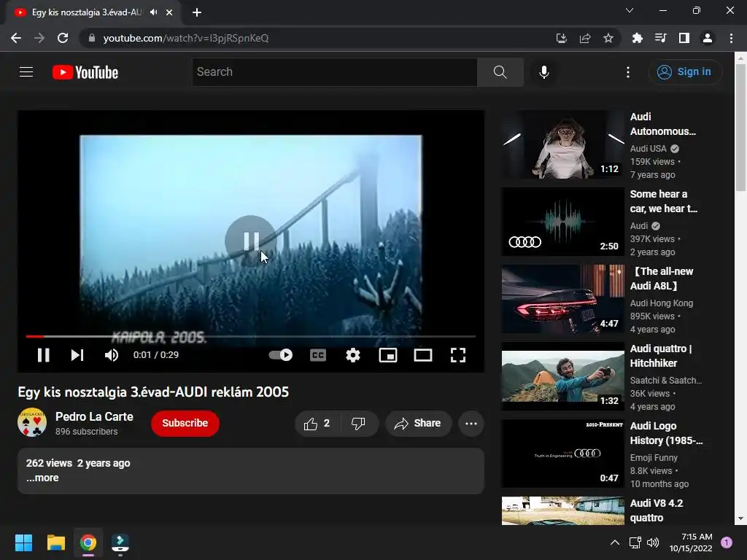The height and width of the screenshot is (560, 747).
Task: Toggle Chrome side panel
Action: click(684, 38)
